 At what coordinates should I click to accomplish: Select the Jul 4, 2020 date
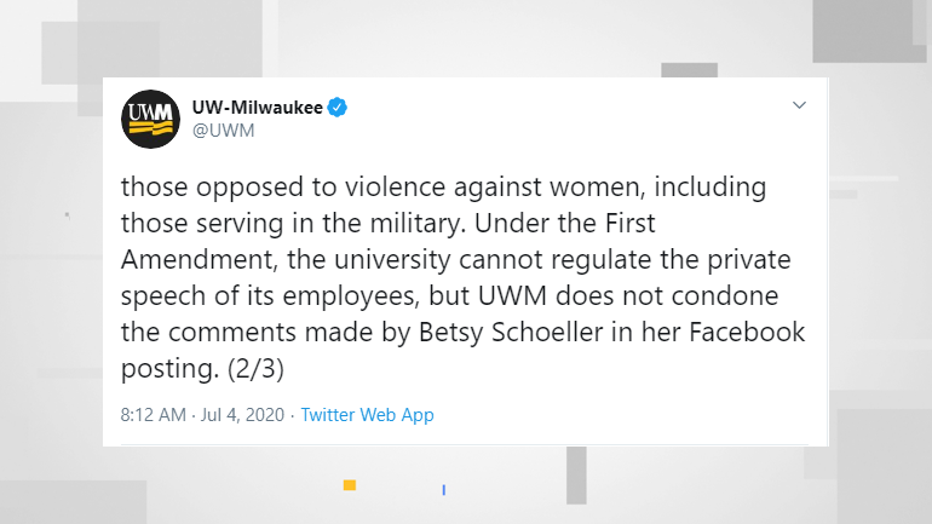click(243, 415)
